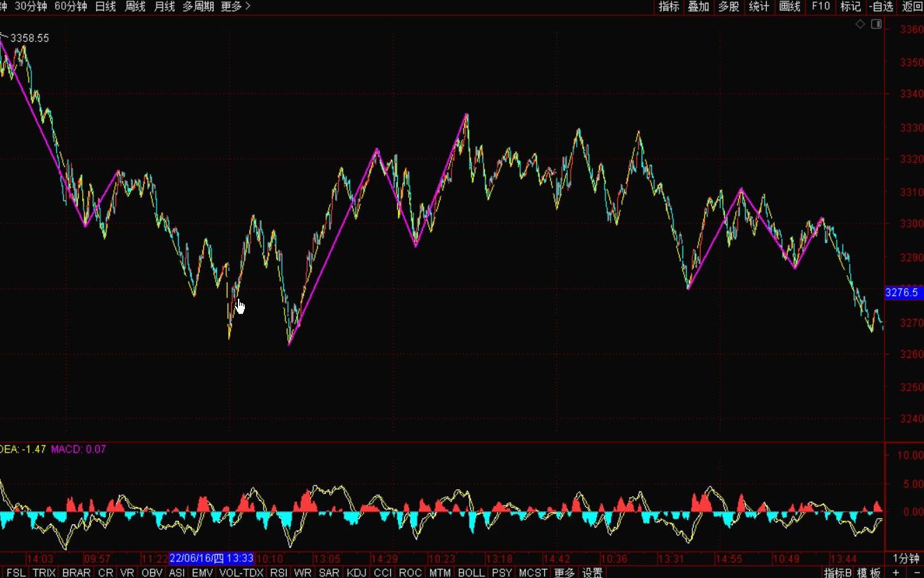
Task: Select the BOLL indicator tab
Action: (471, 572)
